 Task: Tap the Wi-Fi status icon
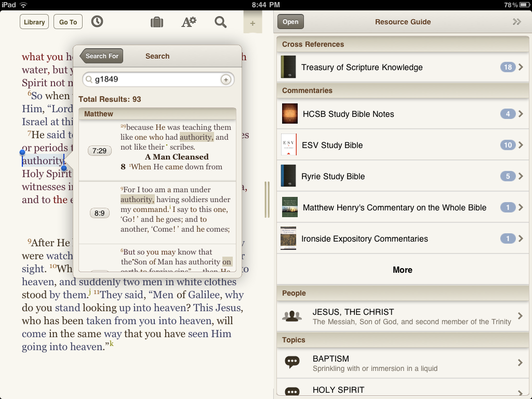click(23, 5)
